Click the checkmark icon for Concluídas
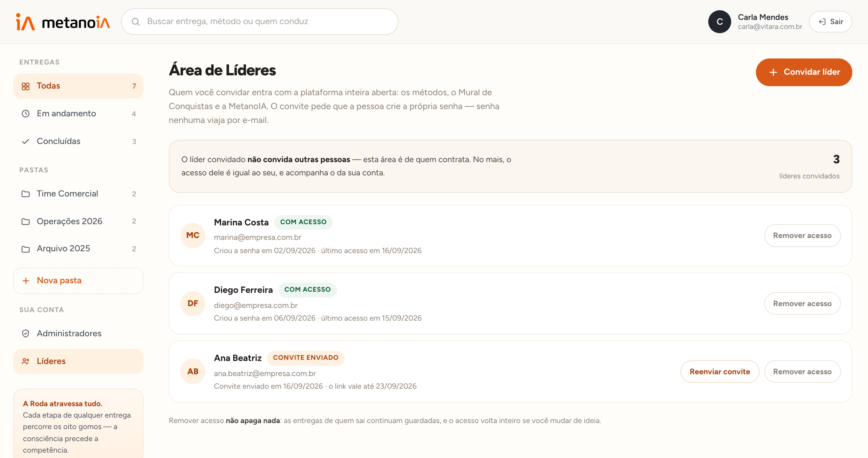868x458 pixels. coord(26,141)
